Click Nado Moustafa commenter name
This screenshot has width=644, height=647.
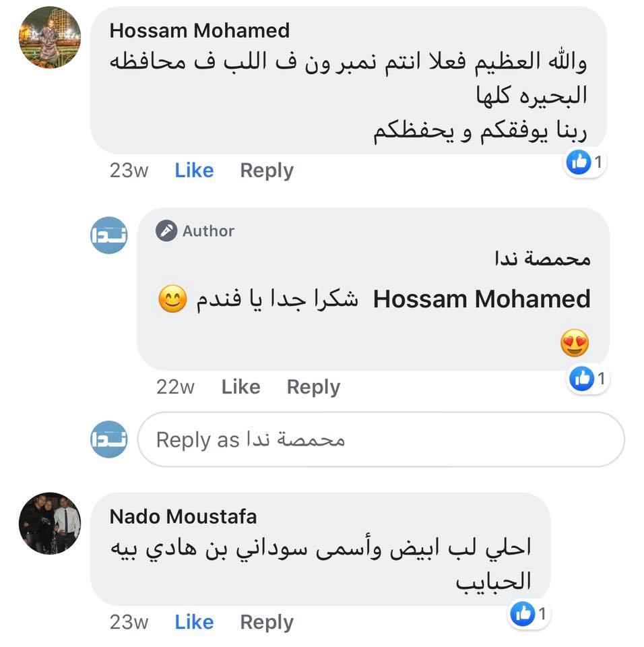point(183,517)
